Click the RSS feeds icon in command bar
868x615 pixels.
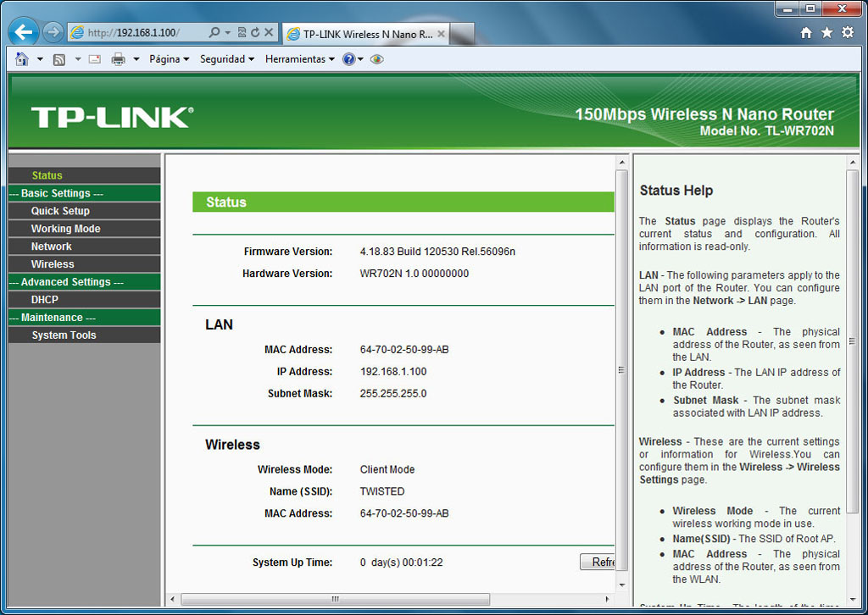click(59, 59)
